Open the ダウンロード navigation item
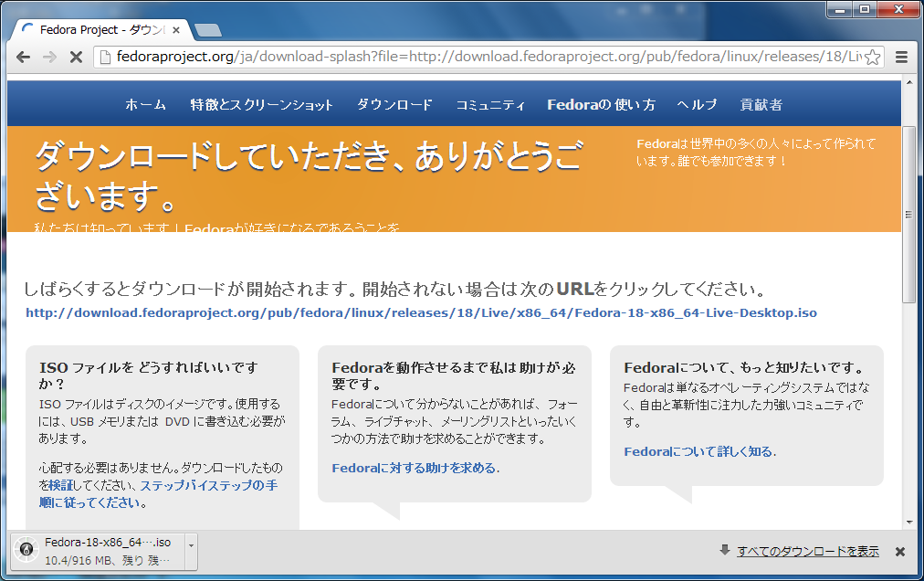The image size is (924, 581). 394,105
